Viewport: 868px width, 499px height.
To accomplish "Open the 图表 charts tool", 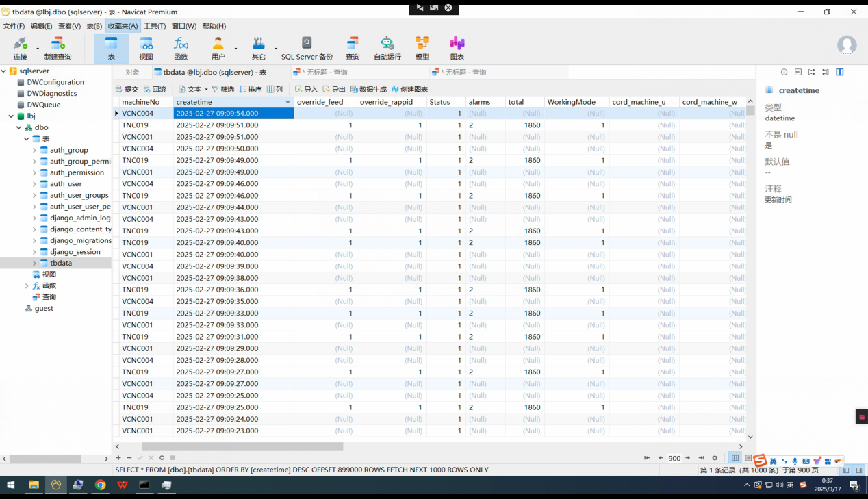I will coord(457,48).
